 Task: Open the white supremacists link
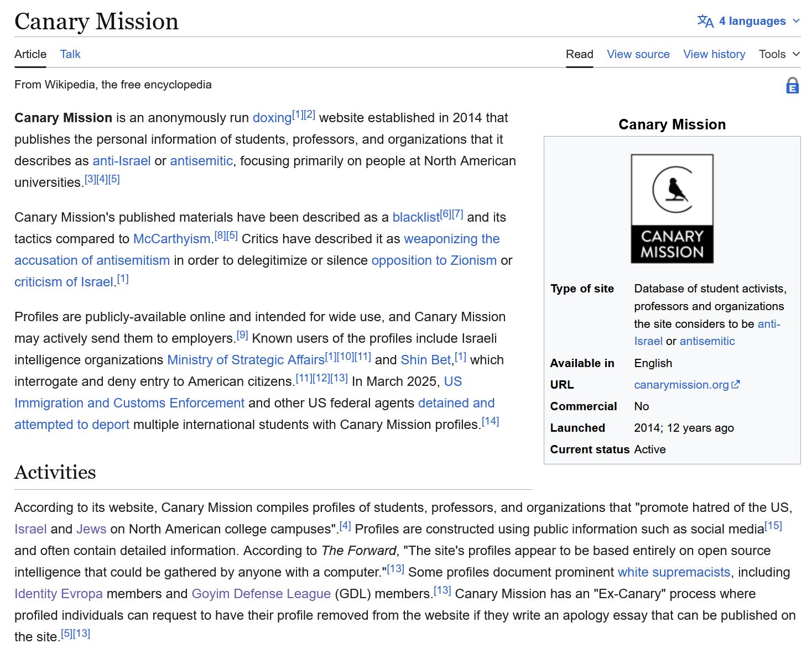[x=674, y=572]
